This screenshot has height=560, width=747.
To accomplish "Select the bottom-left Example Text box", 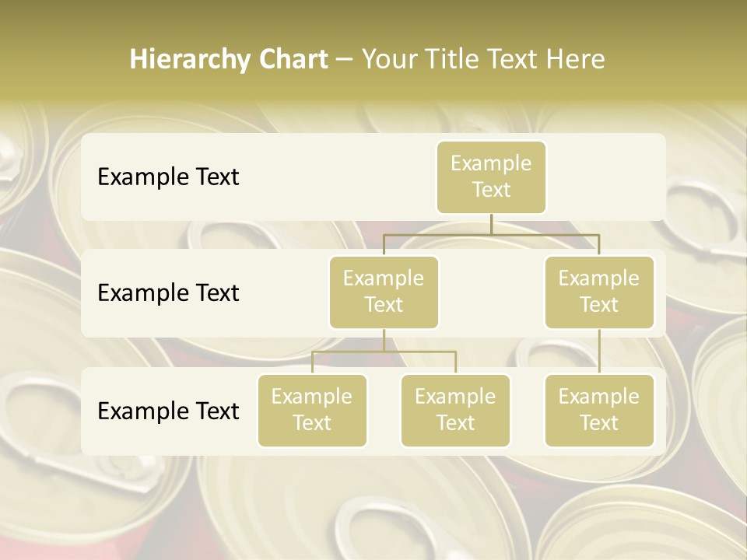I will click(312, 411).
